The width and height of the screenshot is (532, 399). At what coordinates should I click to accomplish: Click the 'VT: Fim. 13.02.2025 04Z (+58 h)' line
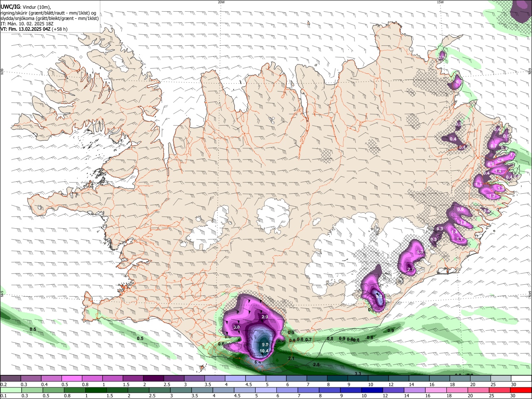34,29
